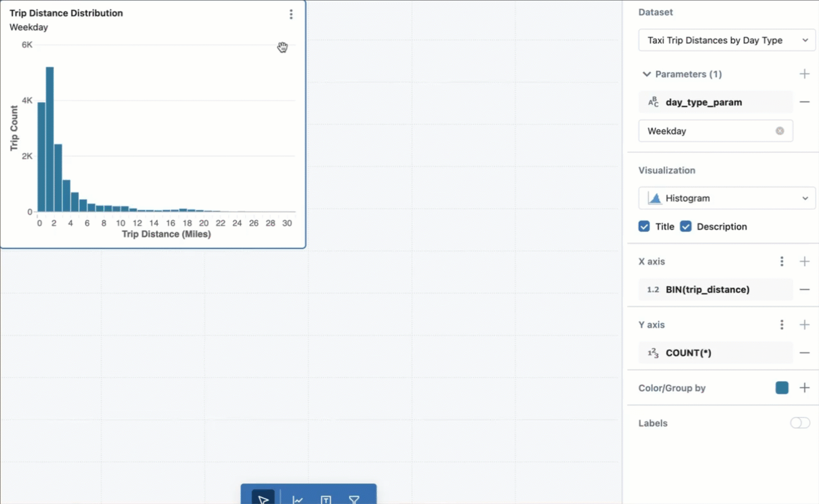The width and height of the screenshot is (819, 504).
Task: Click the histogram visualization icon
Action: coord(655,198)
